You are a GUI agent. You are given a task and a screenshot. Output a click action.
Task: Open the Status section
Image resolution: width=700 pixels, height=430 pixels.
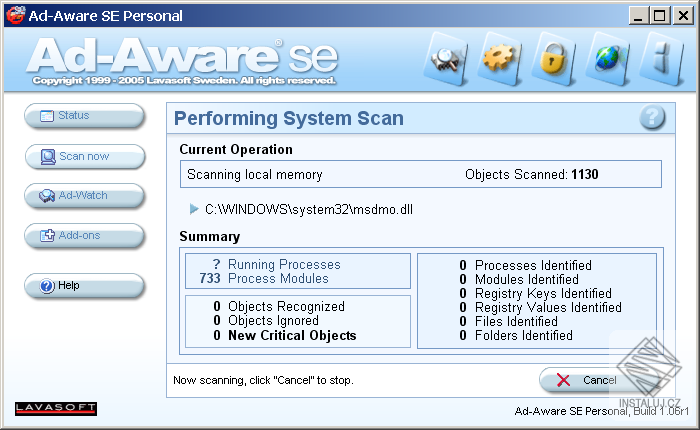tap(84, 116)
